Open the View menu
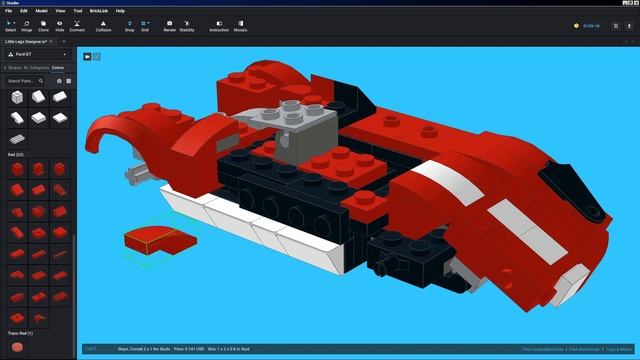This screenshot has width=640, height=360. 60,11
